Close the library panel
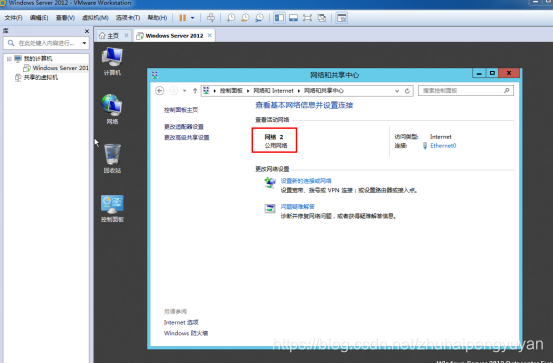 (87, 31)
